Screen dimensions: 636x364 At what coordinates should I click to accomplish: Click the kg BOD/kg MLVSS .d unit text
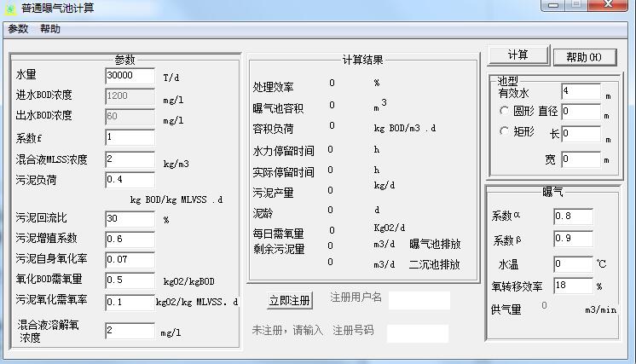point(176,199)
